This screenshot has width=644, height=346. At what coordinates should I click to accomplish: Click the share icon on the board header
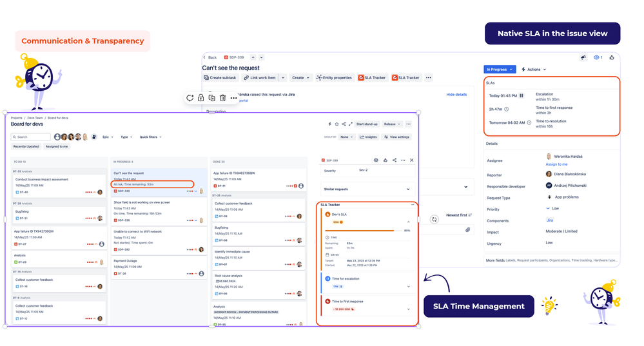(x=344, y=124)
